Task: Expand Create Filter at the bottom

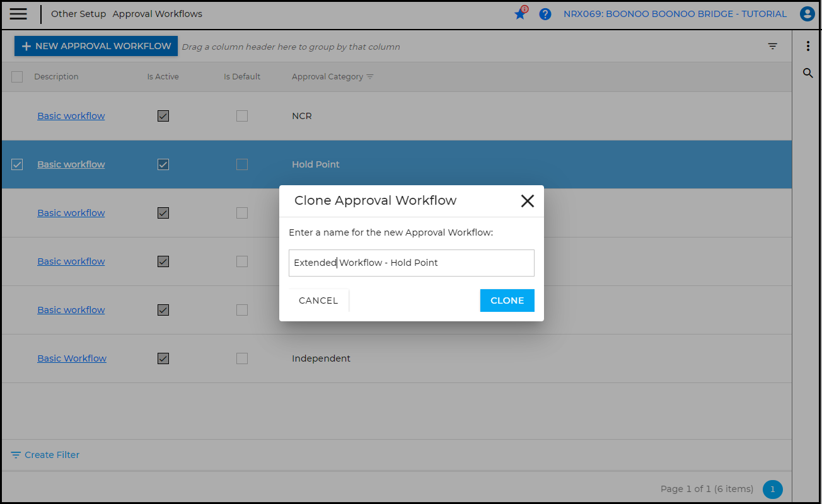Action: [x=45, y=455]
